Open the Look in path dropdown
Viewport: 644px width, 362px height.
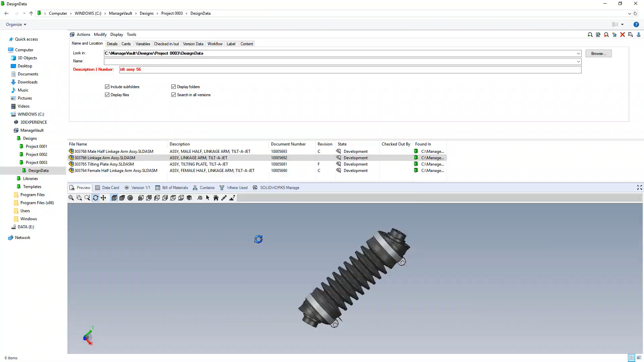pyautogui.click(x=578, y=53)
